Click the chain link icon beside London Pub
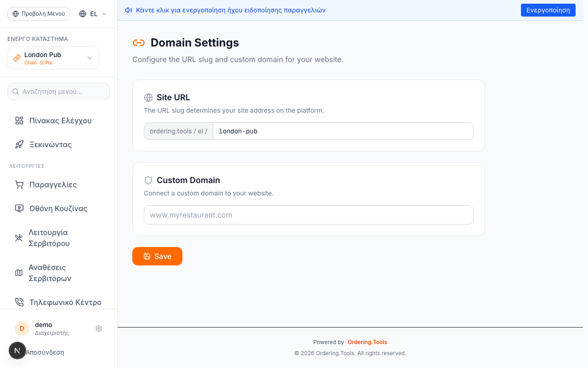Image resolution: width=588 pixels, height=368 pixels. point(17,58)
